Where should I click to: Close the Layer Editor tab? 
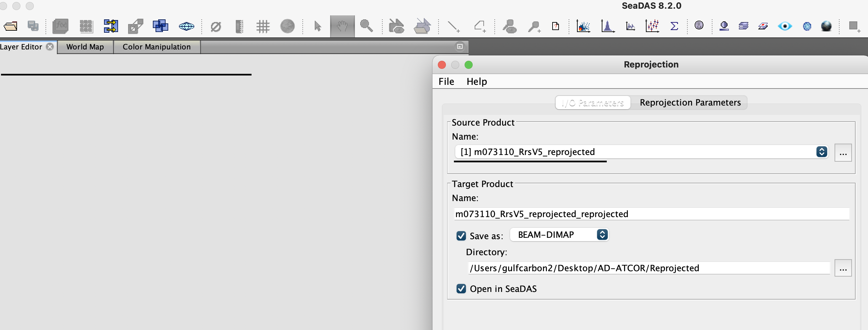(x=50, y=46)
